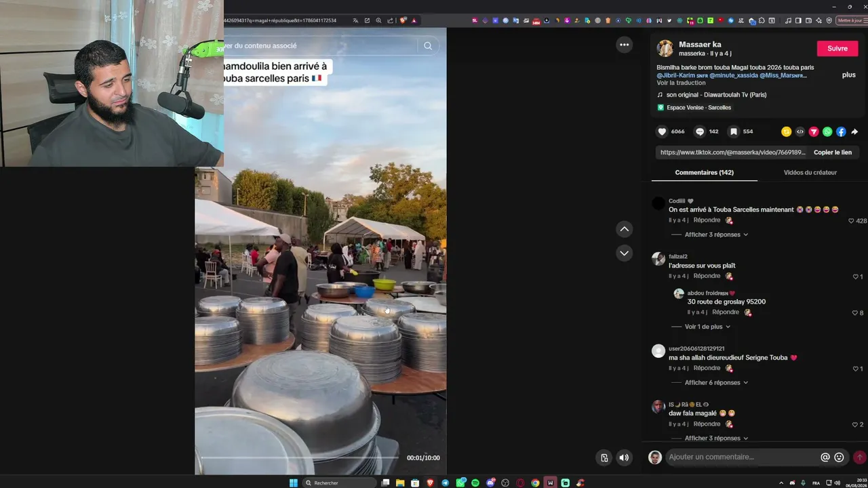The width and height of the screenshot is (868, 488).
Task: Like the 'daw fala magalé' comment heart
Action: coord(855,424)
